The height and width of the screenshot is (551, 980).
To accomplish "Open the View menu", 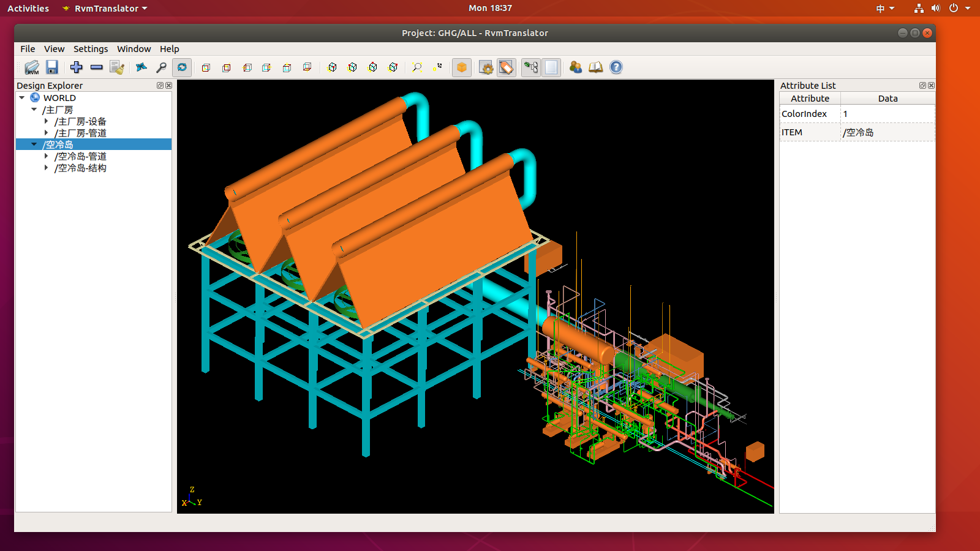I will [x=54, y=49].
